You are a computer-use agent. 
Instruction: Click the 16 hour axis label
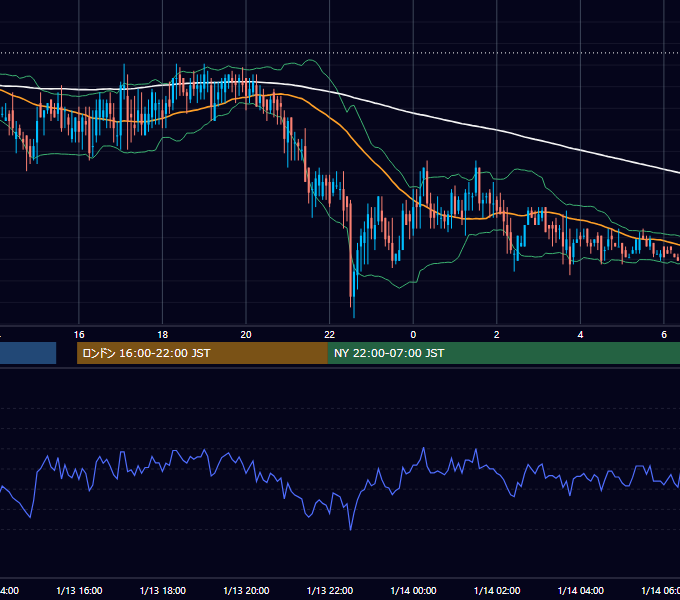tap(79, 335)
